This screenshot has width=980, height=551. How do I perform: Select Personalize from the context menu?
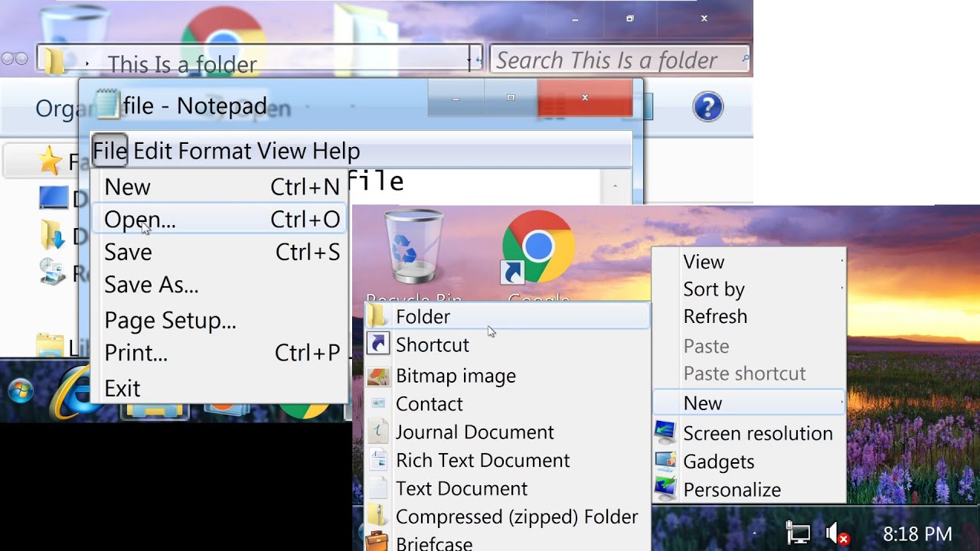[x=750, y=490]
